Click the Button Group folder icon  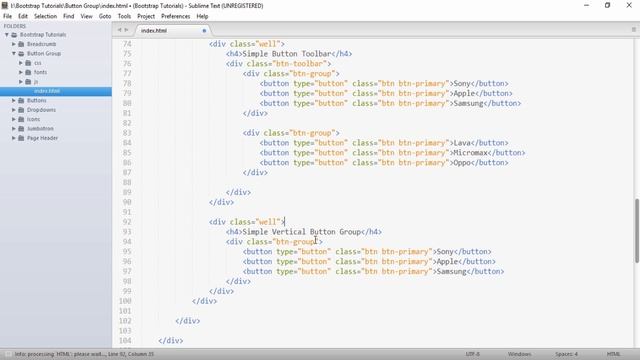(x=21, y=53)
